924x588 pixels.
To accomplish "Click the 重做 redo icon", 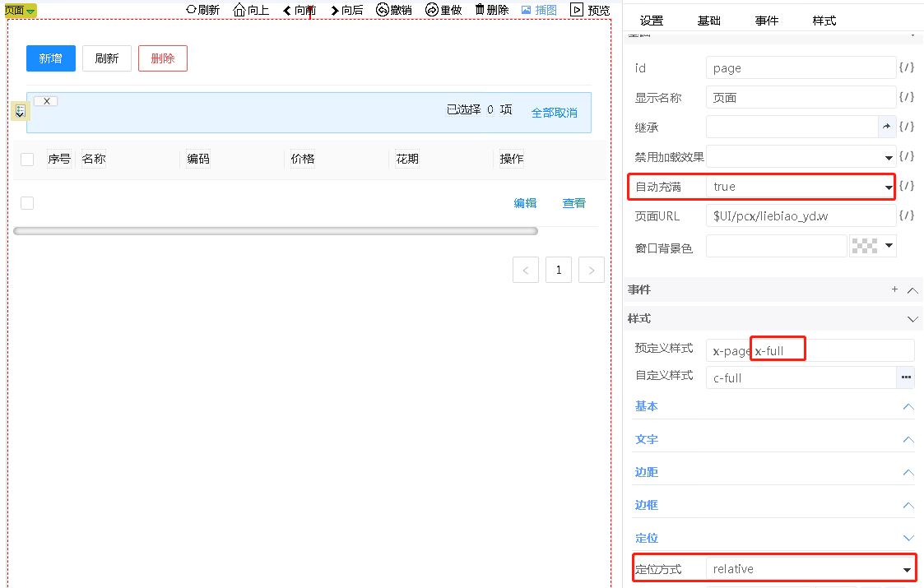I will tap(432, 10).
